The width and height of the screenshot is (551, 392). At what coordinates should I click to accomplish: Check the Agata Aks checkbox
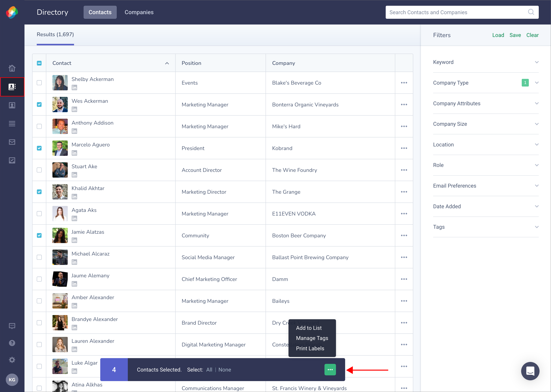[39, 214]
